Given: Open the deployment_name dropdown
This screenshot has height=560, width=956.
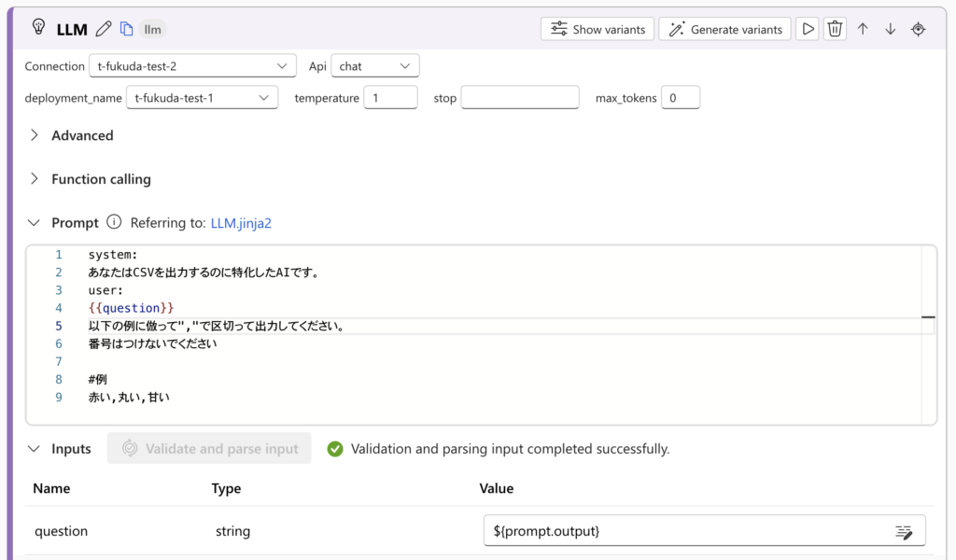Looking at the screenshot, I should tap(202, 98).
